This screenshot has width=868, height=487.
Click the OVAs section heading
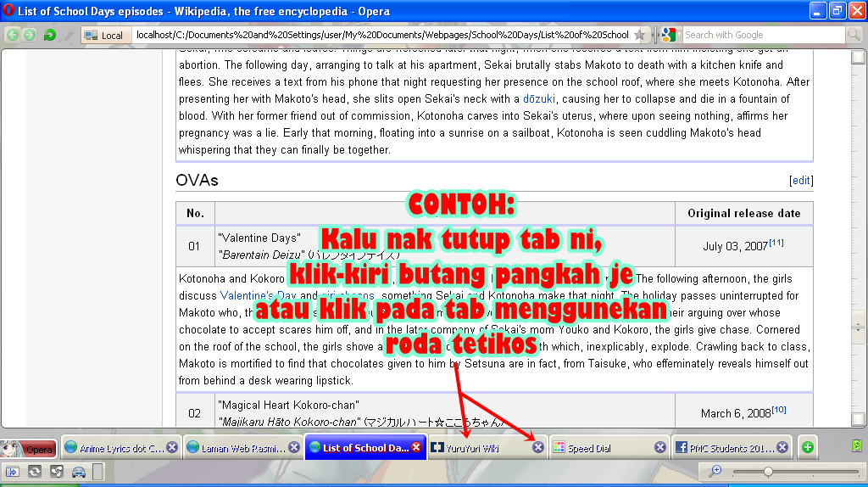197,180
